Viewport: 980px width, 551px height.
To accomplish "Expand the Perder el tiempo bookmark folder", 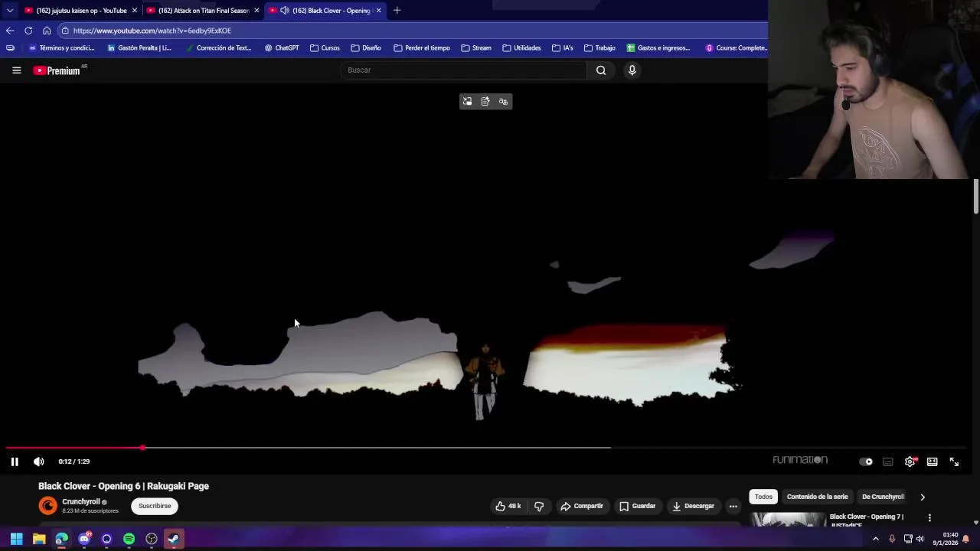I will click(x=422, y=48).
